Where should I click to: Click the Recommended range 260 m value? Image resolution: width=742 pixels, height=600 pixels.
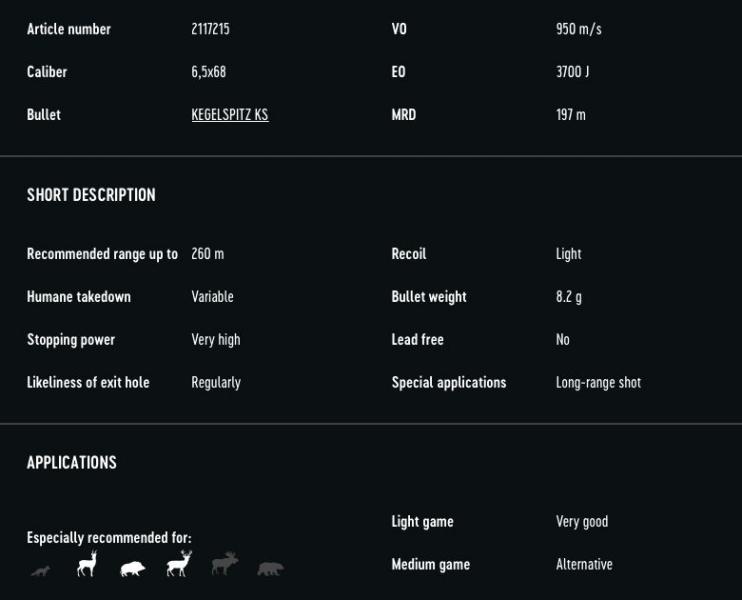(x=208, y=254)
